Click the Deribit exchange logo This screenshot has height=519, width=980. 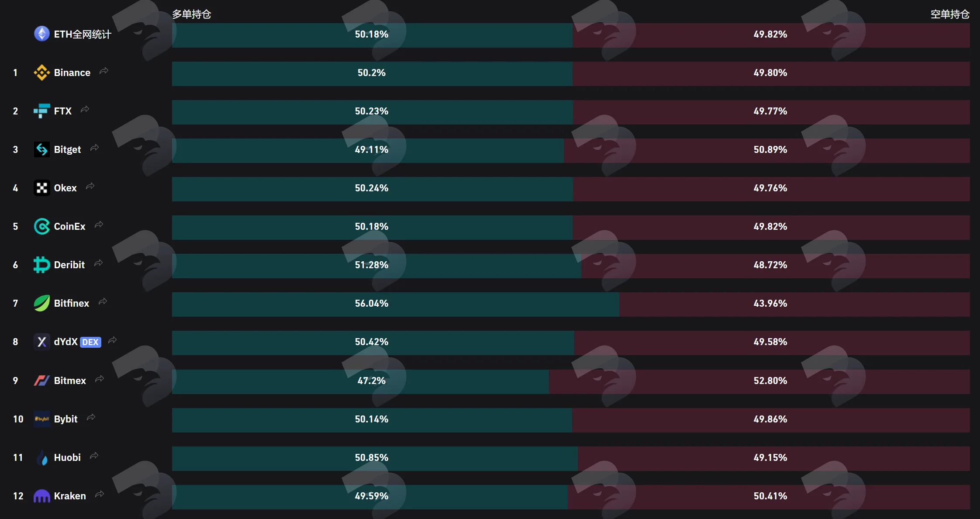tap(42, 265)
